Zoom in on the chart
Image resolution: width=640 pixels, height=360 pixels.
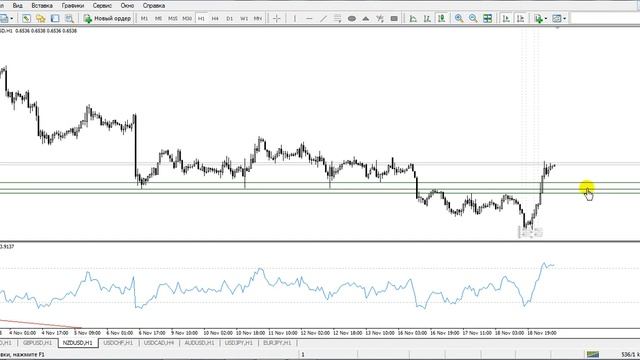pos(459,18)
